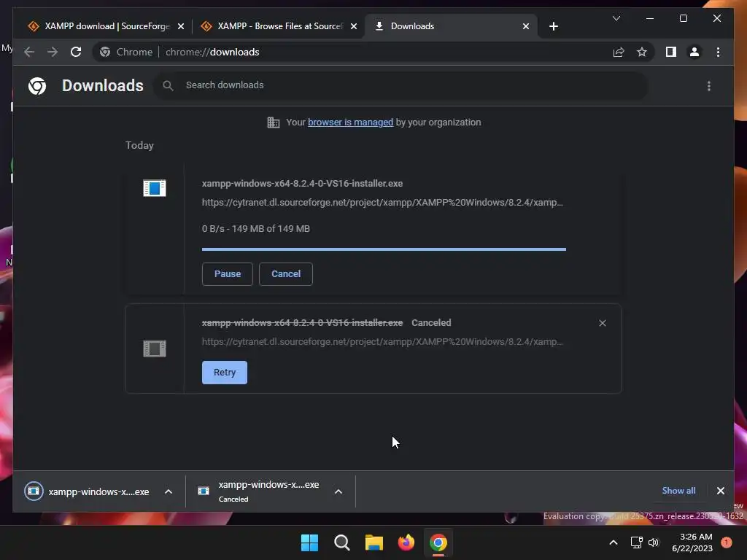Click the canceled download's source URL
This screenshot has height=560, width=747.
pyautogui.click(x=382, y=342)
